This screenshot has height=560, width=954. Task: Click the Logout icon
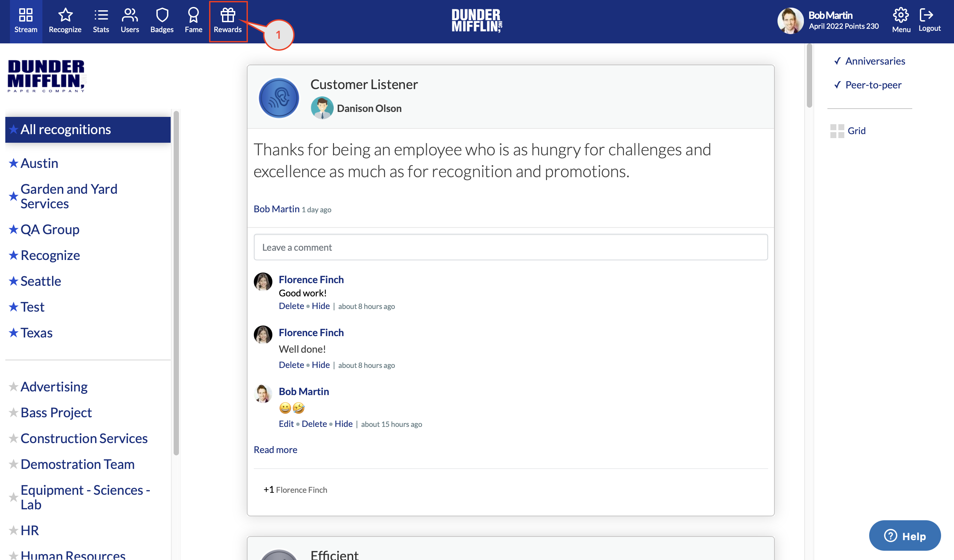tap(926, 15)
